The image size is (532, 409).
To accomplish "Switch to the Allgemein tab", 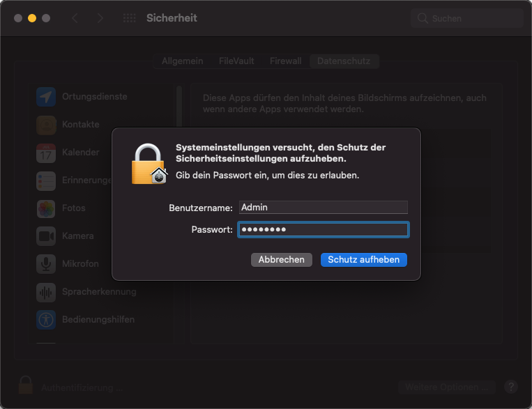I will [x=182, y=61].
